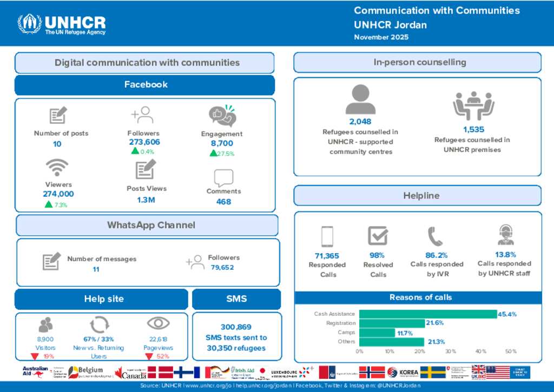Viewport: 554px width, 392px height.
Task: Select the UNHCR staff headset agent icon
Action: coord(505,235)
